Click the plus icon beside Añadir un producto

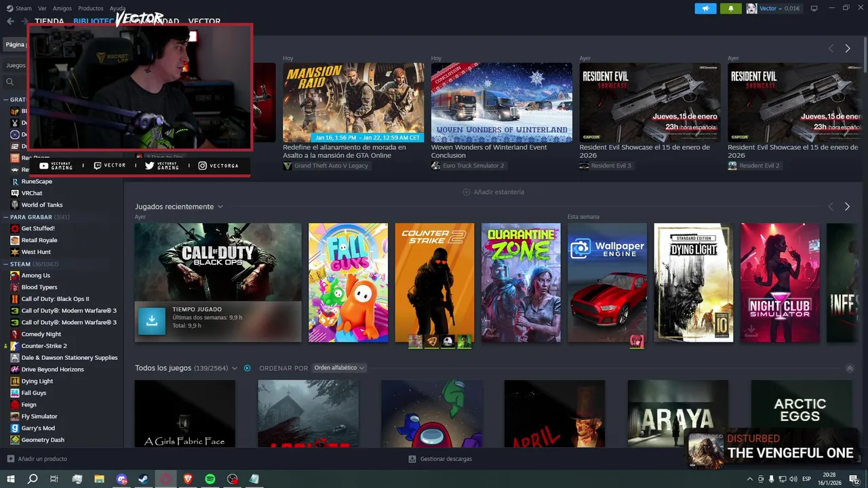coord(10,459)
